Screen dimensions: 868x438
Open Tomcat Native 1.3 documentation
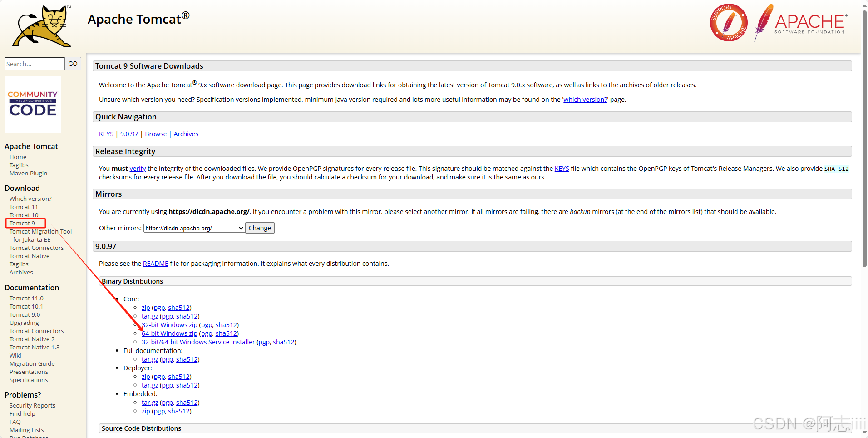click(35, 348)
